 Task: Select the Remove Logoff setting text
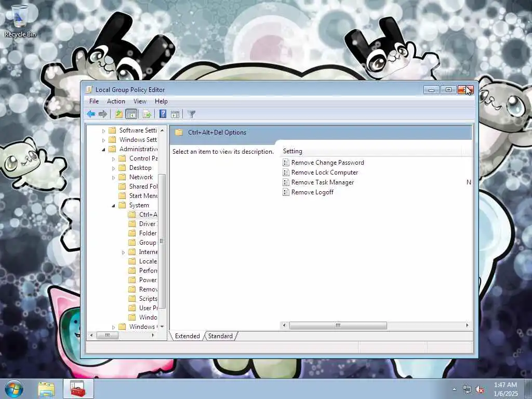[x=312, y=192]
